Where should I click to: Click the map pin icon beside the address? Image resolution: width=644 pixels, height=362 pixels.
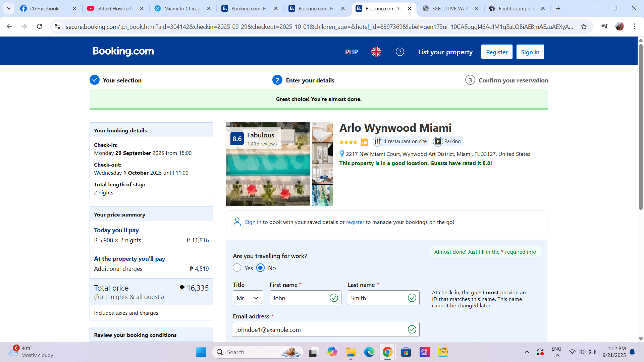(342, 154)
